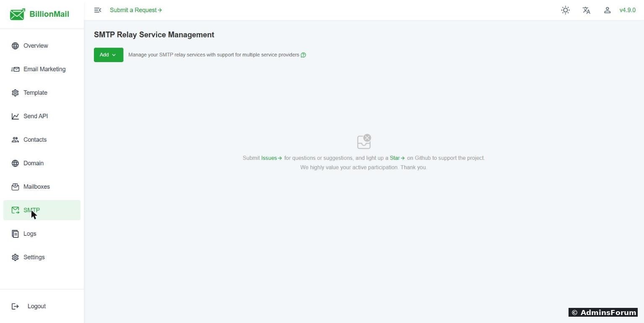Click the Star link
Viewport: 644px width, 323px height.
pyautogui.click(x=397, y=158)
